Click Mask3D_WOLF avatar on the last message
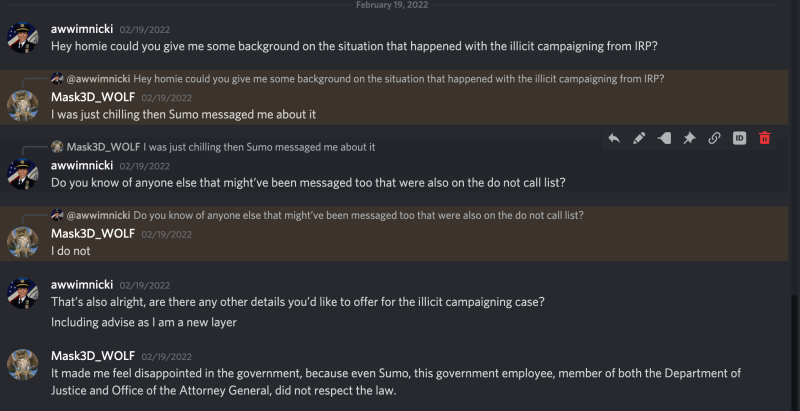 (x=22, y=364)
